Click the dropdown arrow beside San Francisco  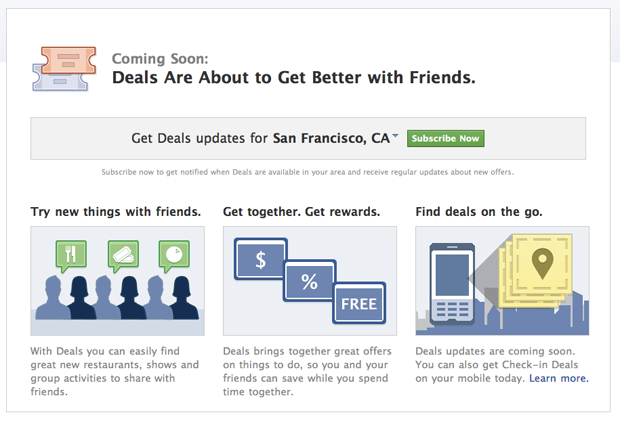(396, 136)
